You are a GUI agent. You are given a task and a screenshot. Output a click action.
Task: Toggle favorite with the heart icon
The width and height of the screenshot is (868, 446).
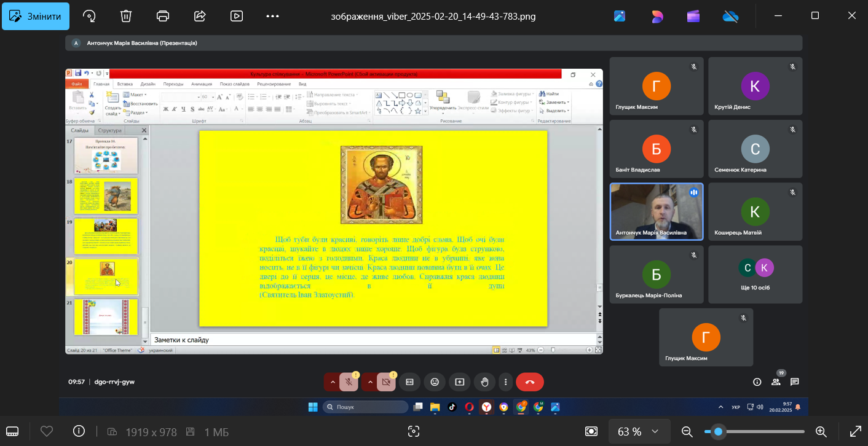click(47, 431)
